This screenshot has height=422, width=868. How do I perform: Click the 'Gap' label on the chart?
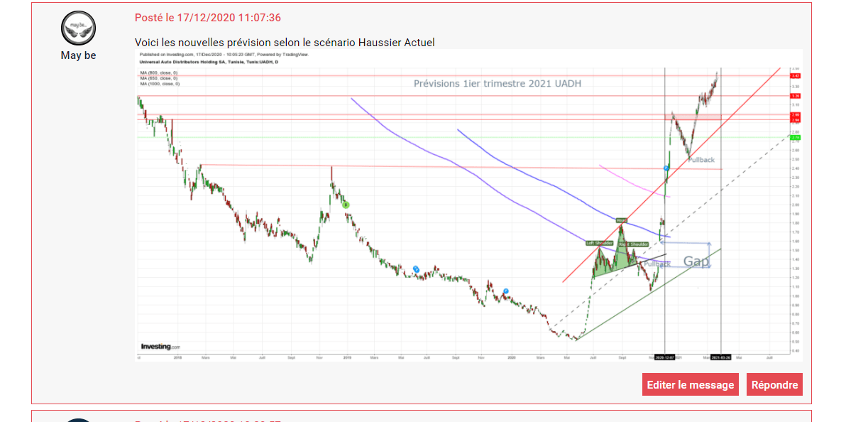pos(696,261)
